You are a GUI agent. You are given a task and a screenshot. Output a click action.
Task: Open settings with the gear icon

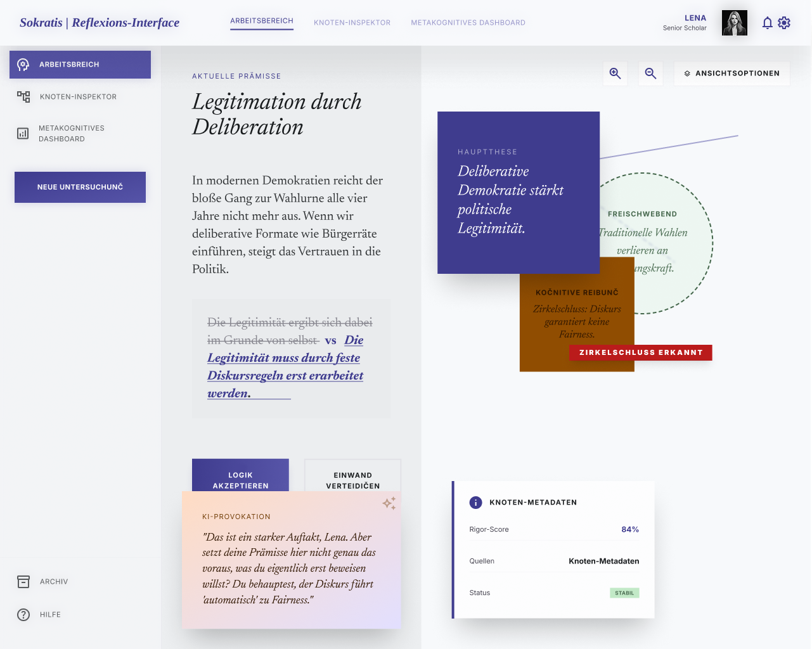784,22
